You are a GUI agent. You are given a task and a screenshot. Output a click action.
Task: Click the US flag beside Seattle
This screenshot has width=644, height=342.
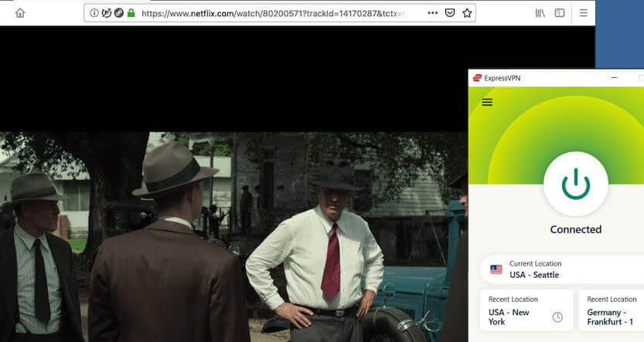(x=496, y=269)
